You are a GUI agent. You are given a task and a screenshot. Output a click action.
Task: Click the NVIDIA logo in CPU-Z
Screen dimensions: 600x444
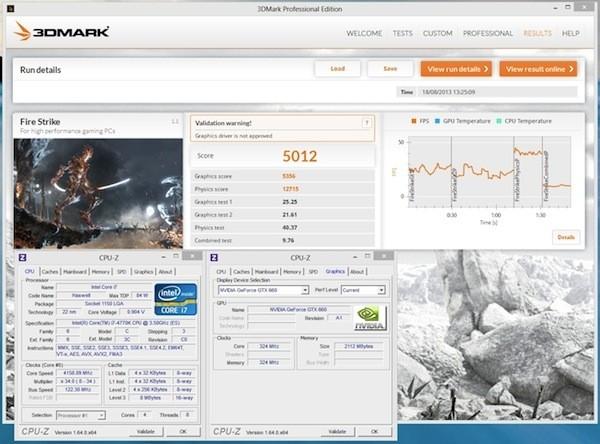click(x=370, y=318)
